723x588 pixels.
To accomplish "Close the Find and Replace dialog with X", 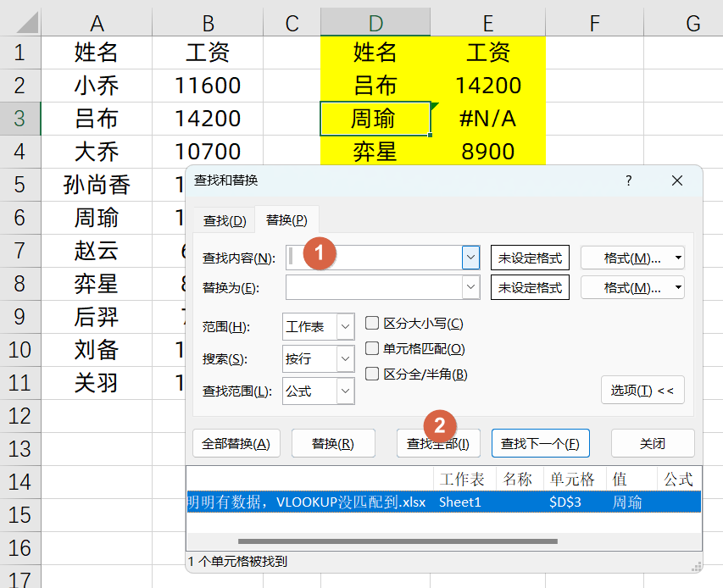I will point(677,180).
